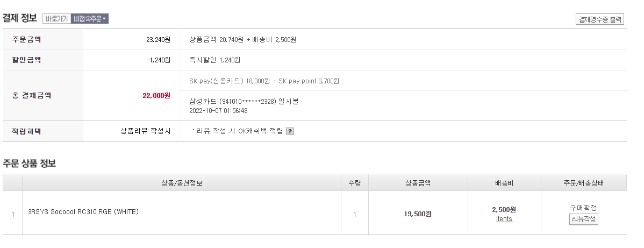644x248 pixels.
Task: Click the 바로가기 button
Action: pos(56,19)
